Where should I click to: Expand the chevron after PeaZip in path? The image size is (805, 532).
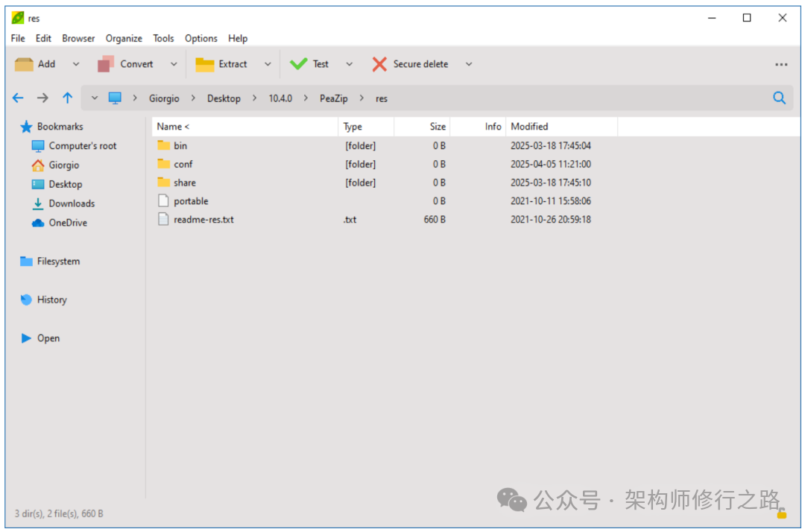[362, 98]
